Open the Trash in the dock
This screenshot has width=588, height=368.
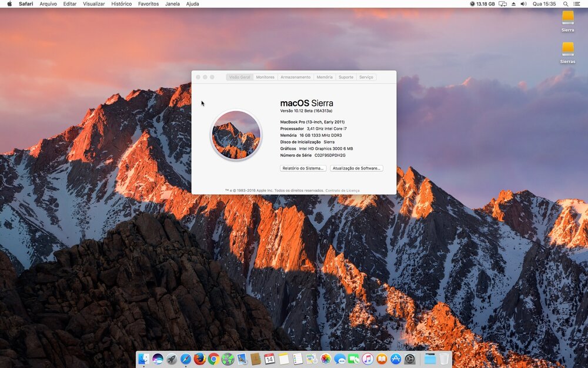coord(444,359)
